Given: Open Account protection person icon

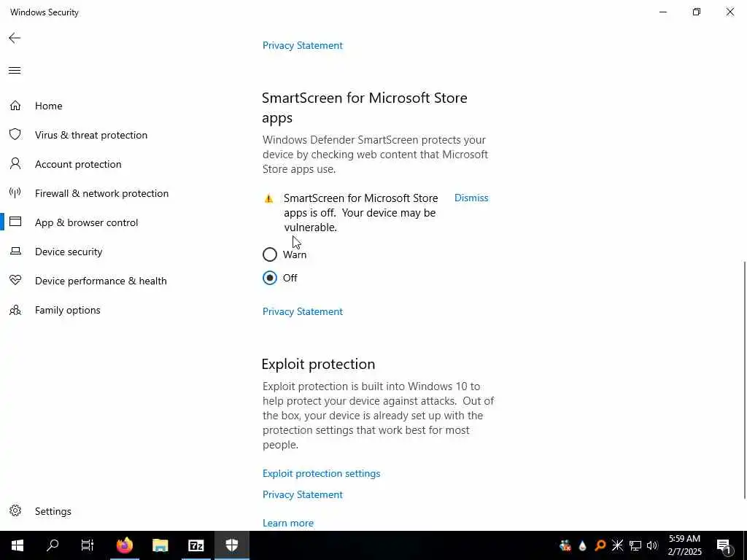Looking at the screenshot, I should [15, 164].
